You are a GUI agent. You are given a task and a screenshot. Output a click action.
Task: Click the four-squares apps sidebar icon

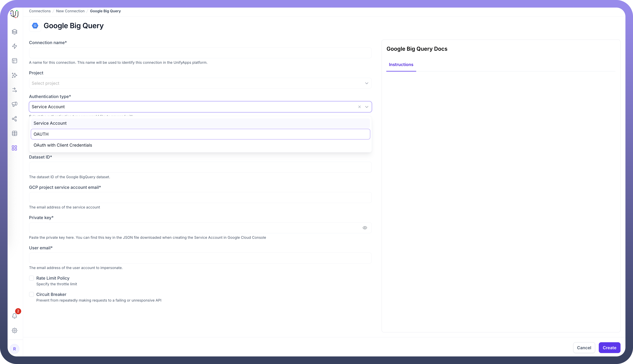point(15,148)
